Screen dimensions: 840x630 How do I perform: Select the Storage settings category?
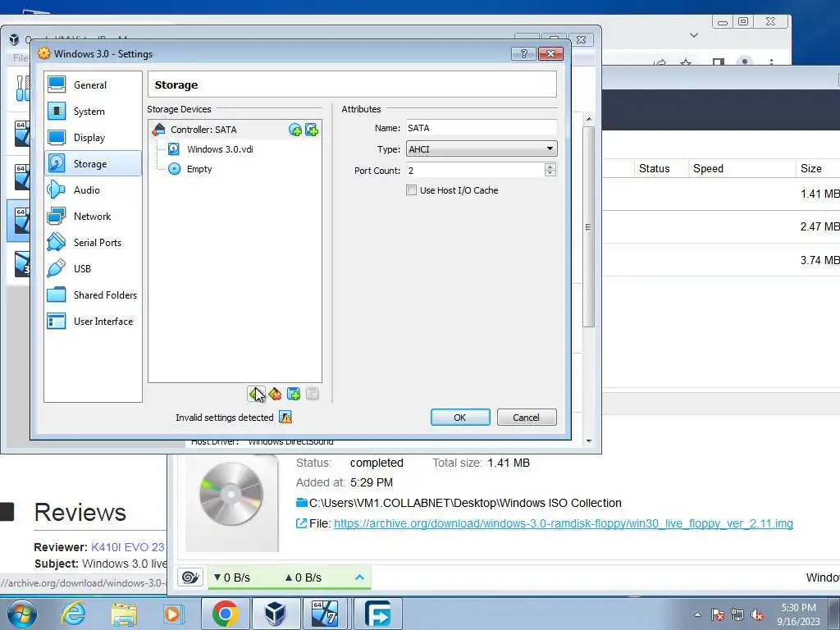point(93,163)
